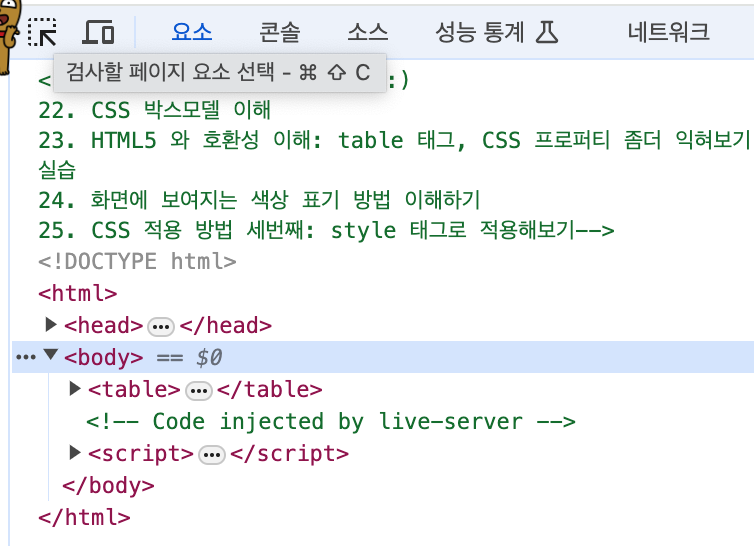Click the <head> tag name

(x=103, y=325)
